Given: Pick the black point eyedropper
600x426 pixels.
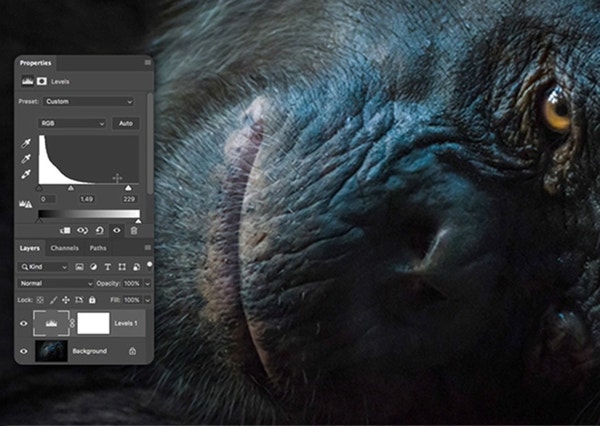Looking at the screenshot, I should 26,144.
